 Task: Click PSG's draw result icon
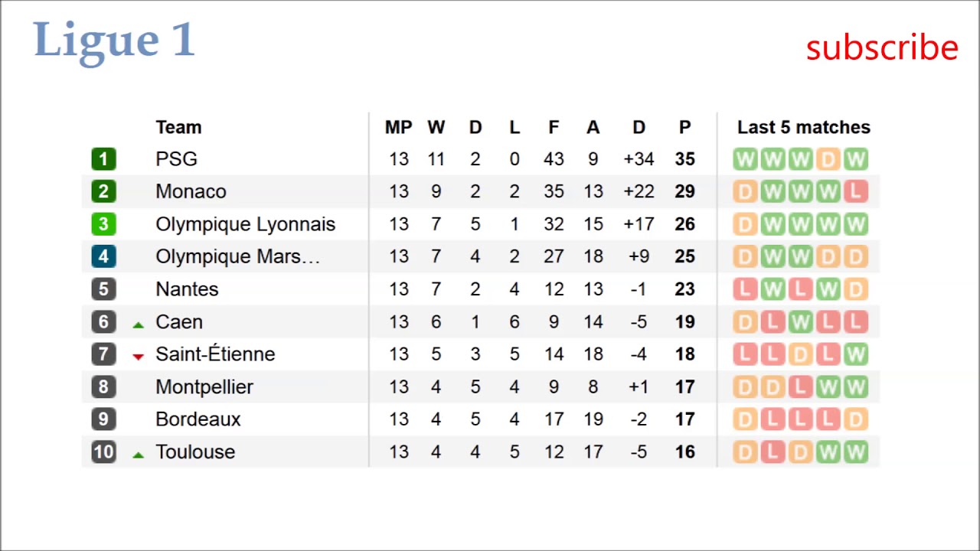click(x=828, y=159)
